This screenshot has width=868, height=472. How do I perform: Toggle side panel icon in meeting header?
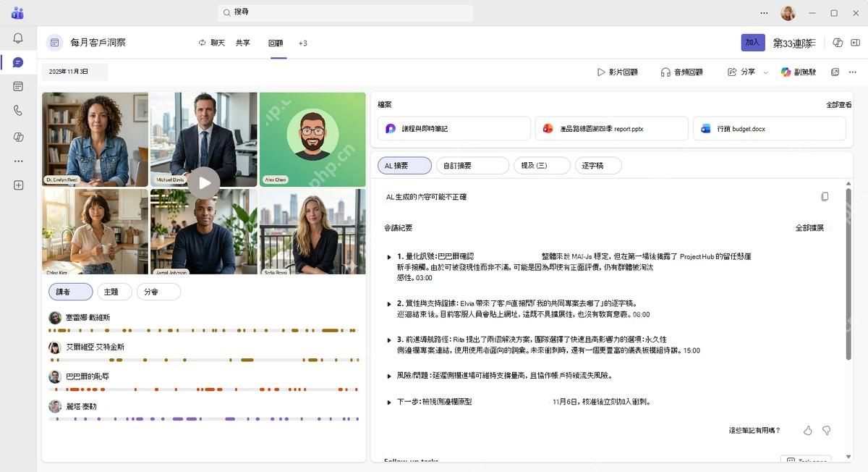point(854,43)
